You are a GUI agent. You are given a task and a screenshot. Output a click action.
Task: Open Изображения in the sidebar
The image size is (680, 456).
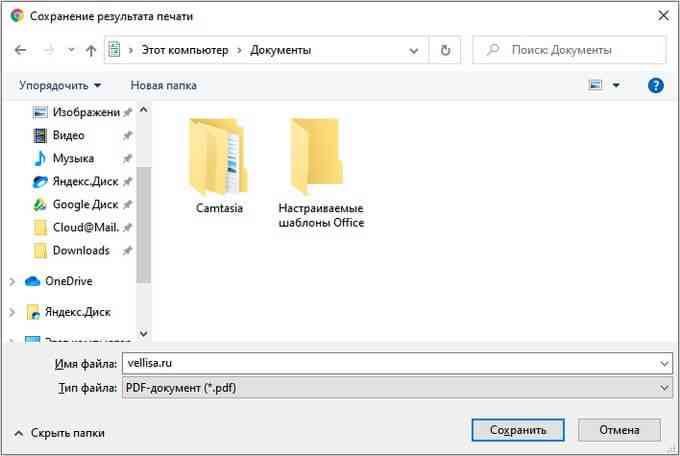(76, 112)
